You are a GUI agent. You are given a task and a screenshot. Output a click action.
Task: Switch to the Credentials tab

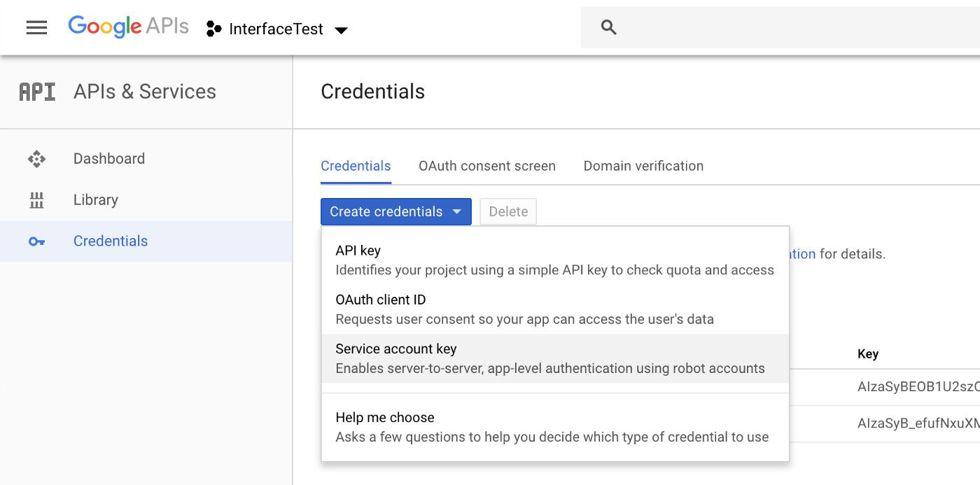point(356,166)
